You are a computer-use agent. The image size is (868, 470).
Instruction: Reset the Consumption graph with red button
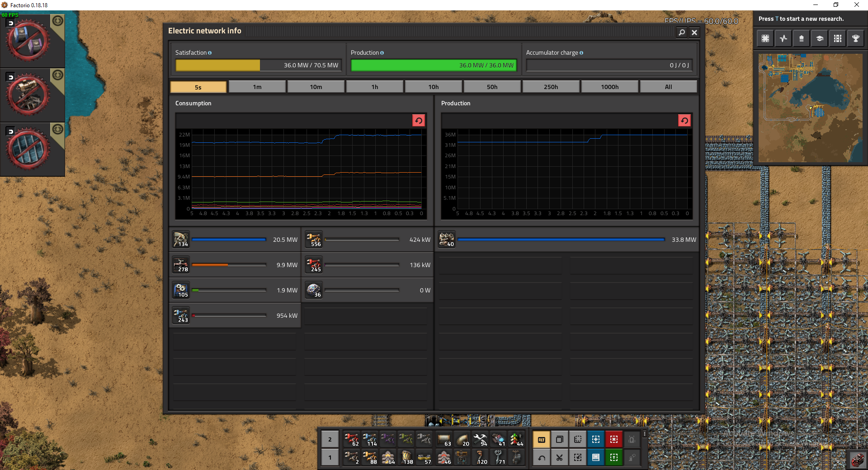(x=419, y=120)
